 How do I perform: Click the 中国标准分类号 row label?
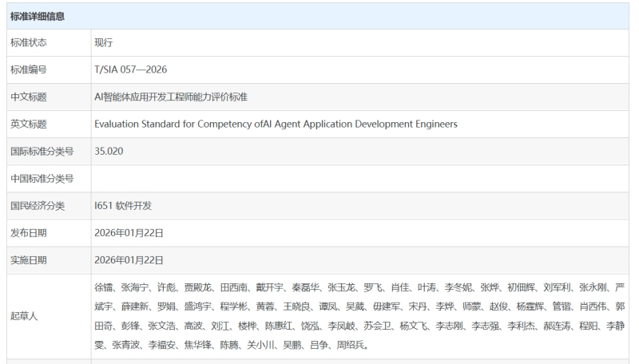point(38,179)
